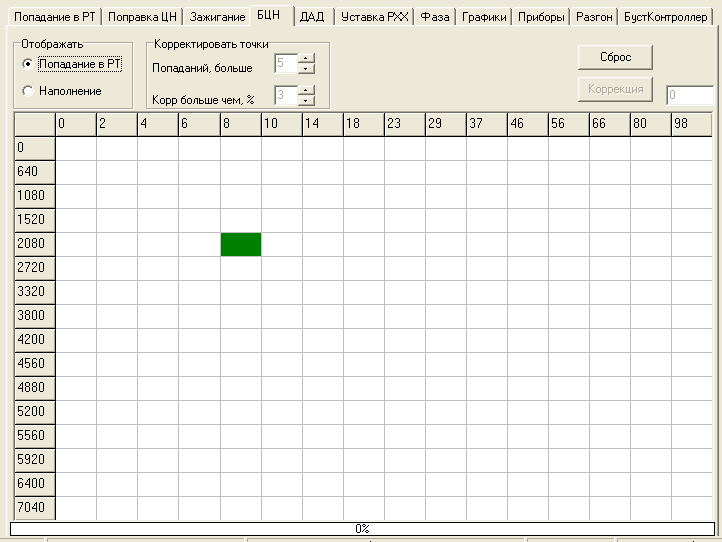Open the Графики tab
This screenshot has height=542, width=722.
click(x=484, y=17)
